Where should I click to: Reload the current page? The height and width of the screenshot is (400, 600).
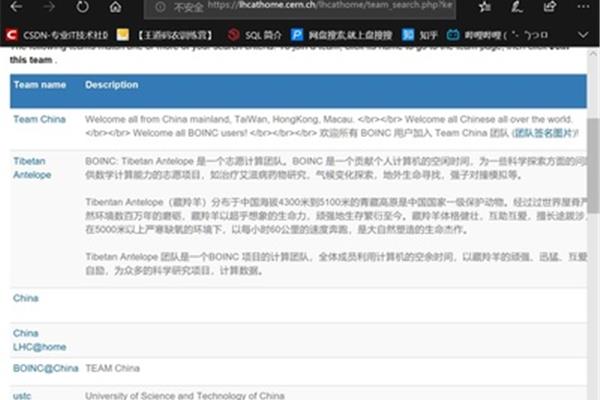pos(82,7)
